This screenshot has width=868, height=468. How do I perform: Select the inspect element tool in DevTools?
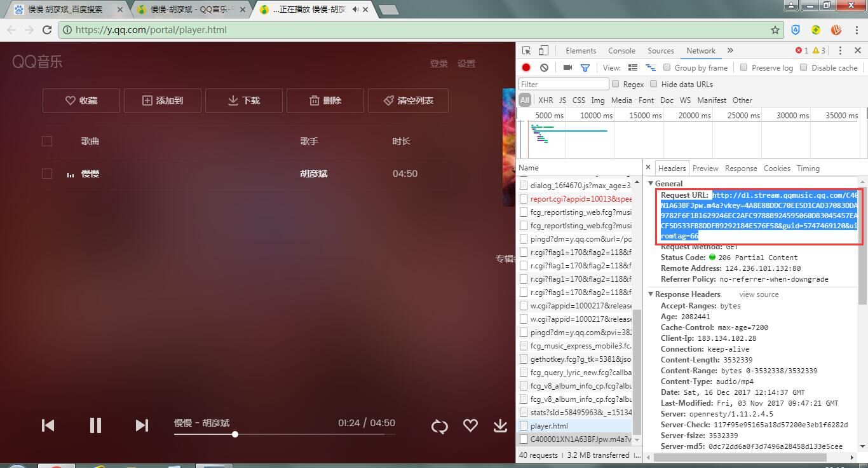coord(526,50)
